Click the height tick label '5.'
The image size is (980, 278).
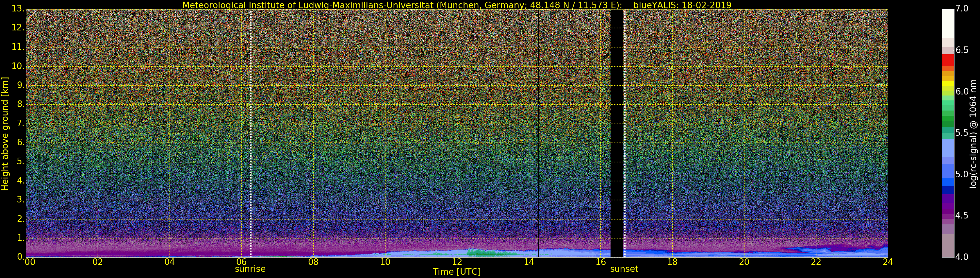(x=21, y=162)
